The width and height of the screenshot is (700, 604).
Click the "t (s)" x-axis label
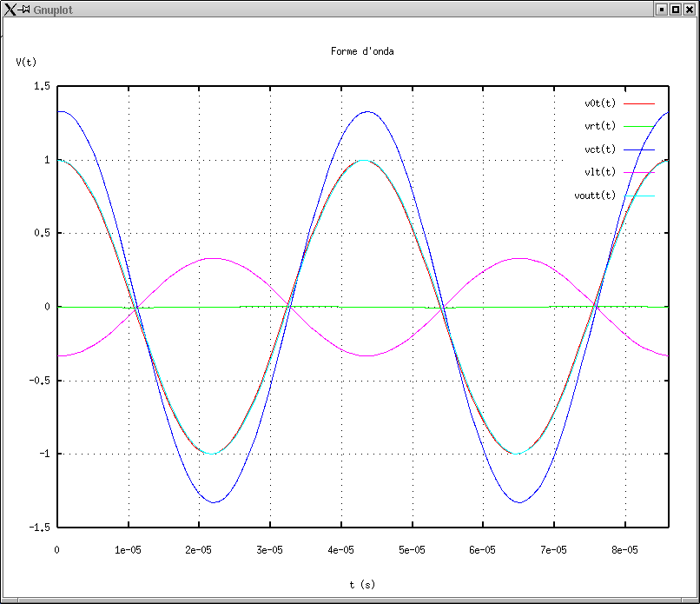click(362, 585)
